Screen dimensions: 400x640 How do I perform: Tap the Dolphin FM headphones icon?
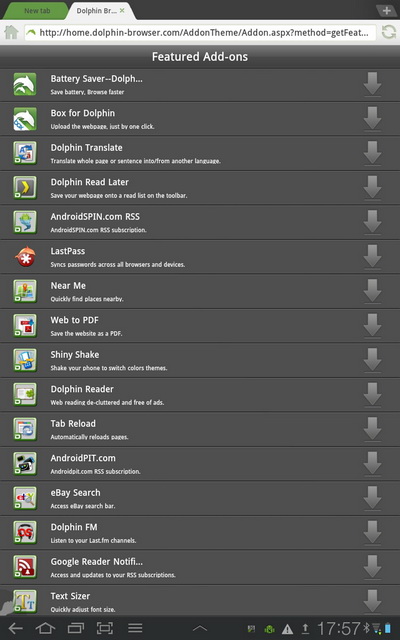(x=25, y=532)
